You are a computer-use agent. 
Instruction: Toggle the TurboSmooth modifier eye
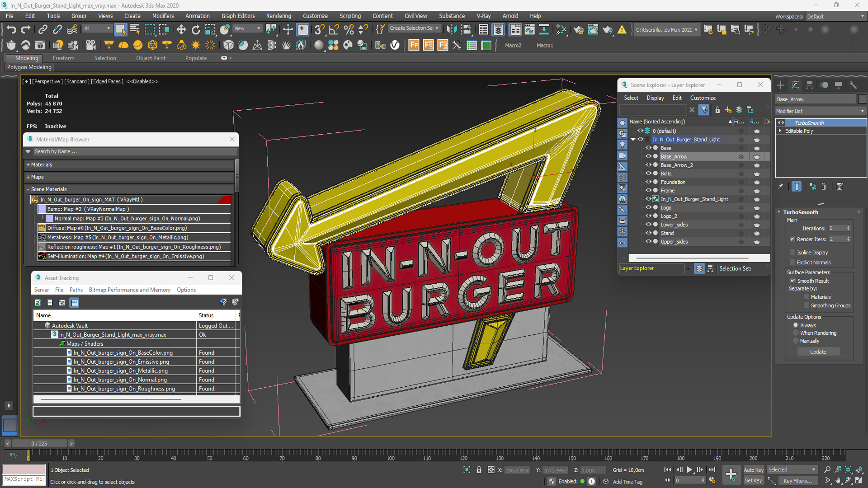(781, 123)
